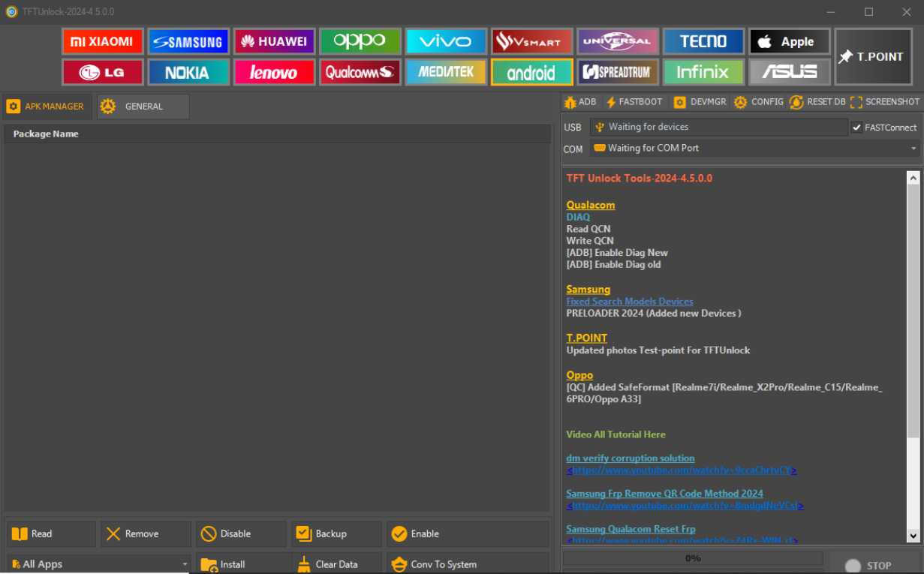
Task: Open the T.POINT test-point panel
Action: (873, 56)
